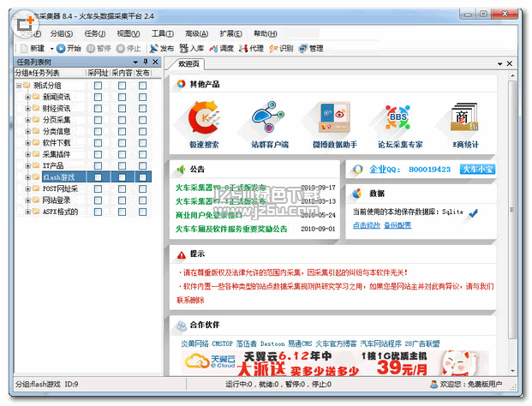Expand the 采集插件 tree node
532x406 pixels.
coord(28,154)
